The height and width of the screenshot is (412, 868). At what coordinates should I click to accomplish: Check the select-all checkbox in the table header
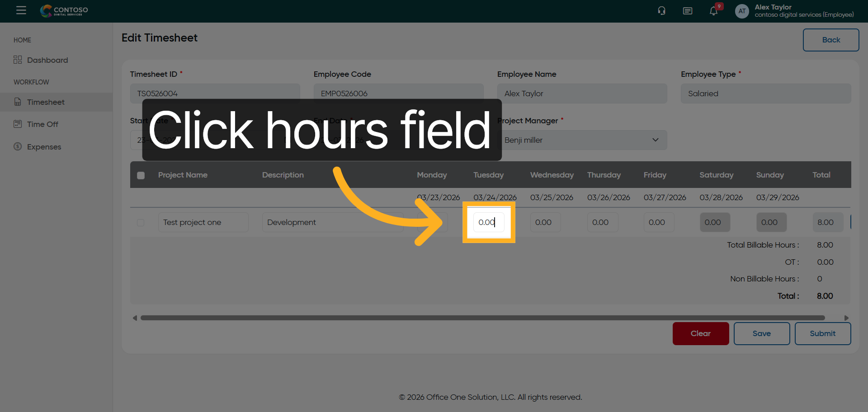pos(141,175)
